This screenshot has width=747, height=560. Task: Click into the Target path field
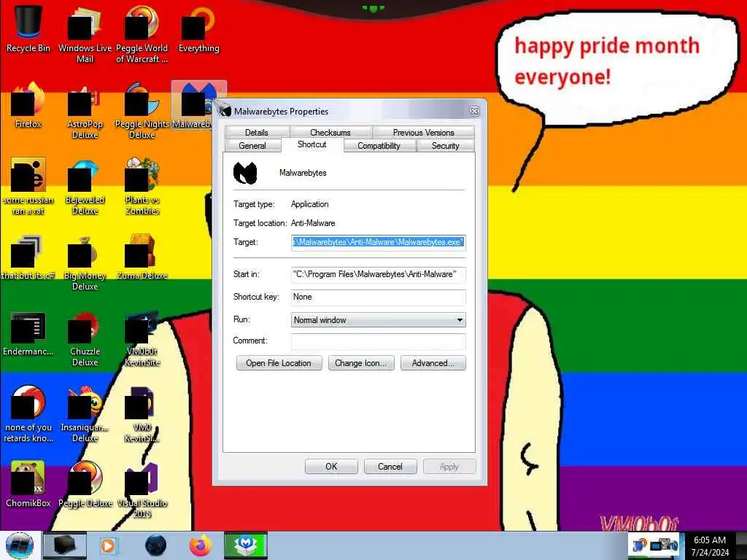379,242
